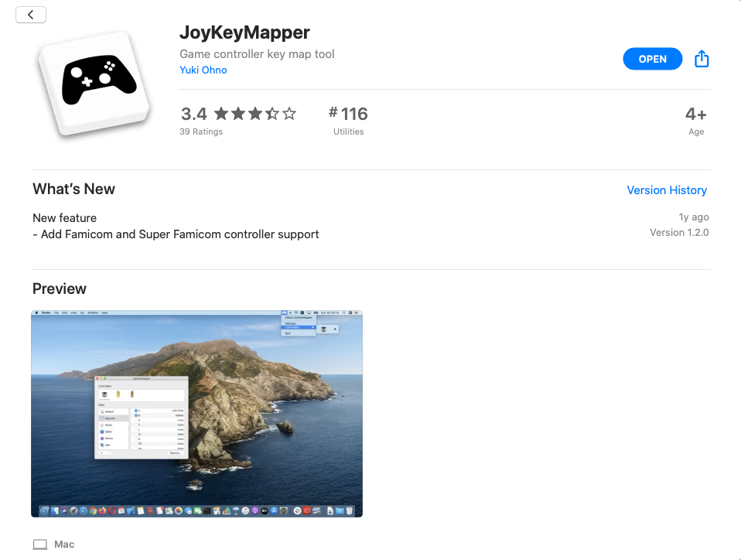Click the What's New heading
Screen dimensions: 741x560
pyautogui.click(x=73, y=189)
